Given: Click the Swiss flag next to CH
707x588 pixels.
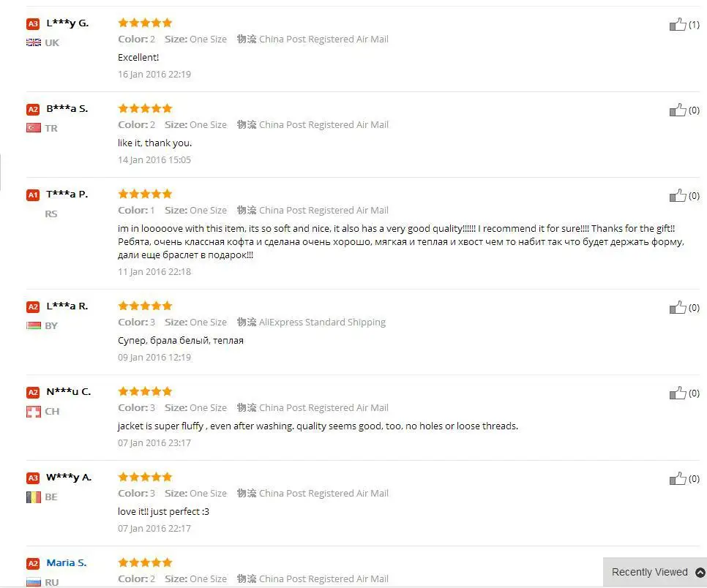Looking at the screenshot, I should (x=34, y=411).
